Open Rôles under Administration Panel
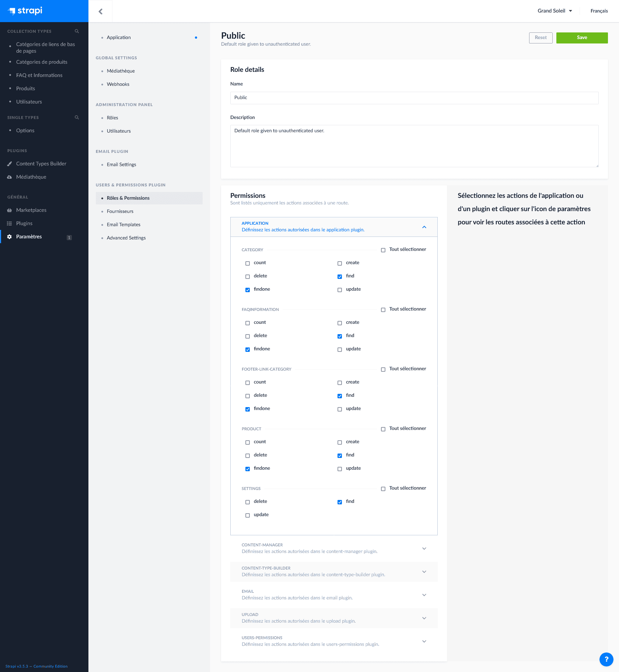The image size is (619, 672). tap(112, 118)
